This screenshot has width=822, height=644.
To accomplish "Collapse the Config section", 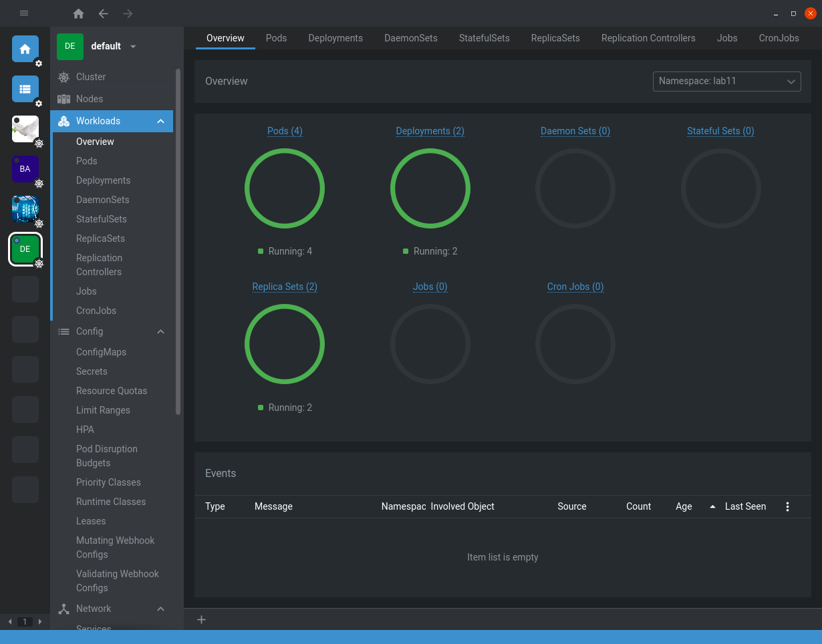I will 160,331.
